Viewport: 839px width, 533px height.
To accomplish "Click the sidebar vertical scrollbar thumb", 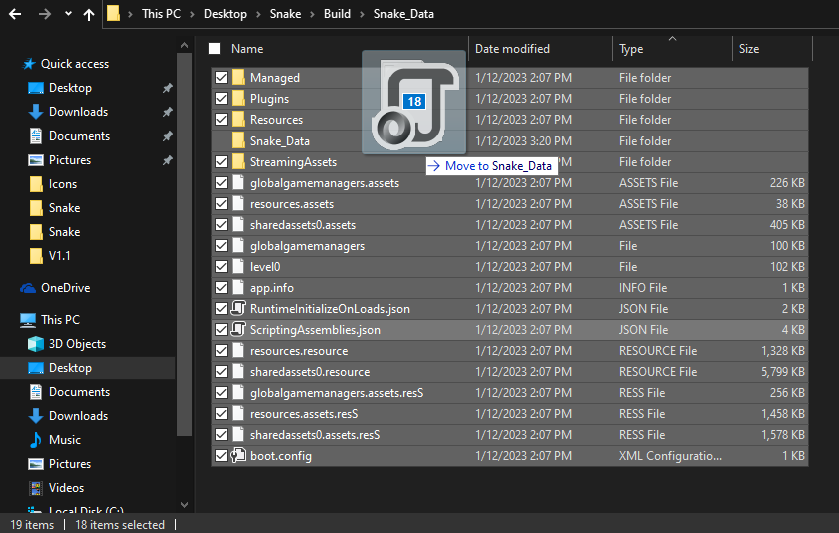I will (185, 244).
